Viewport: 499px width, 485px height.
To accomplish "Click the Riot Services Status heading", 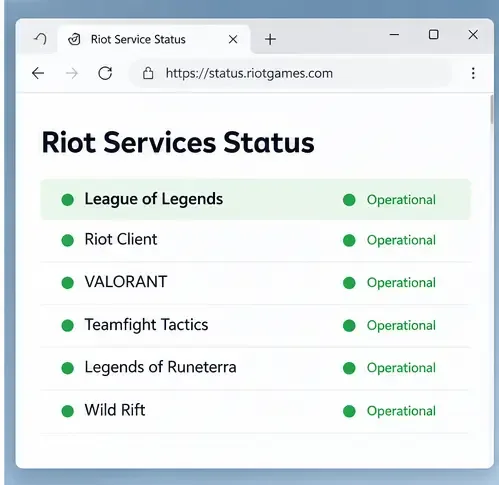I will pyautogui.click(x=178, y=143).
